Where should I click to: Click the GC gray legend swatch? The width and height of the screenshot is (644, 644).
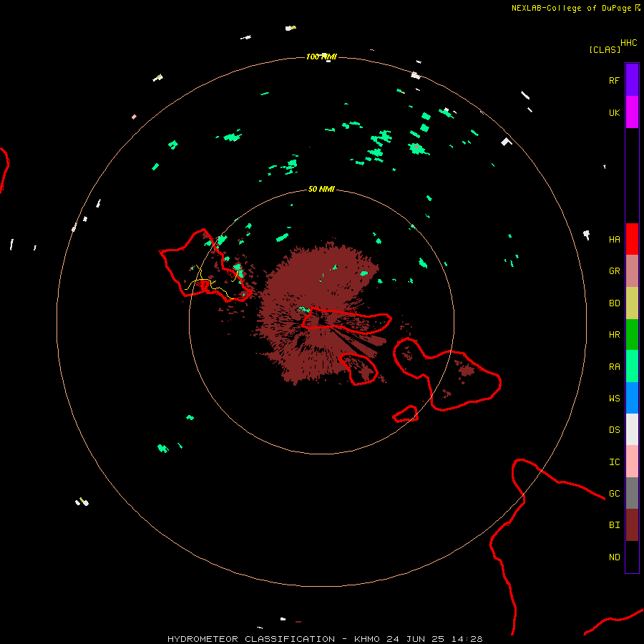coord(632,493)
